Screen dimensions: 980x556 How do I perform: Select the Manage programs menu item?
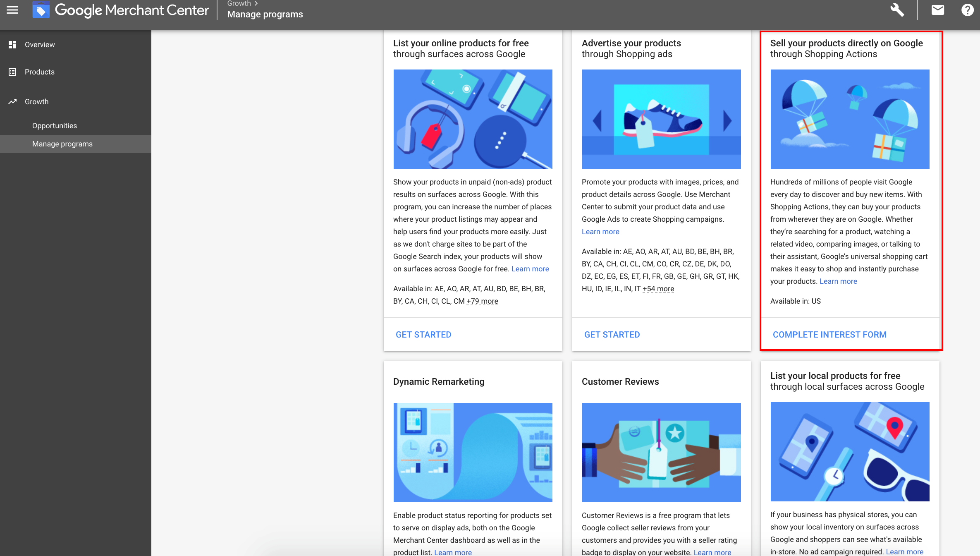[62, 144]
